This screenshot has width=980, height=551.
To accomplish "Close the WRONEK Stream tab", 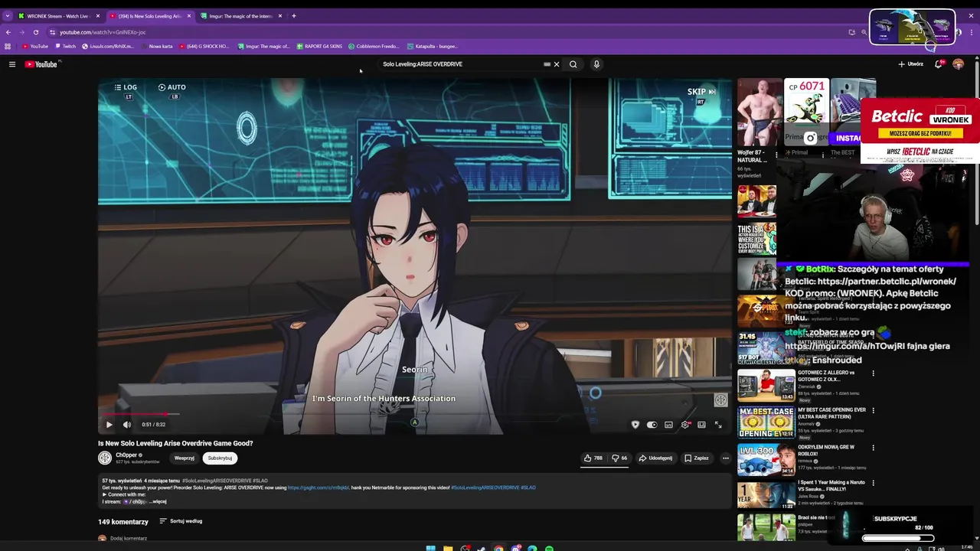I will pyautogui.click(x=97, y=15).
